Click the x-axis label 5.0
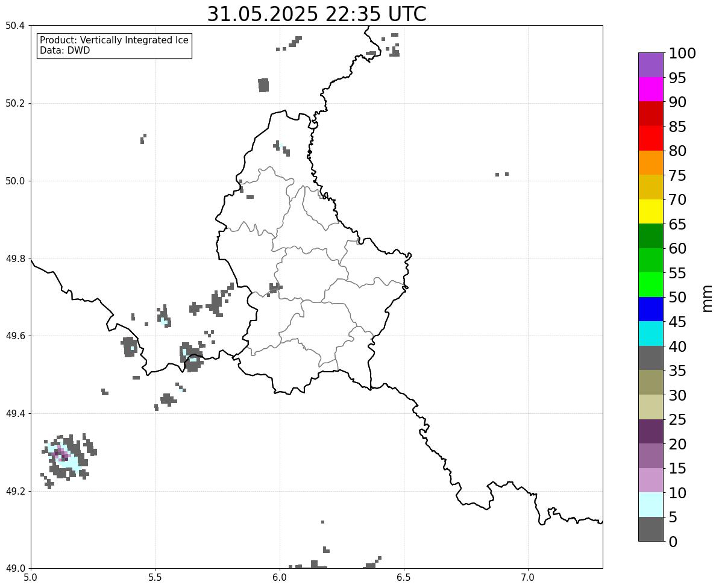 (31, 578)
